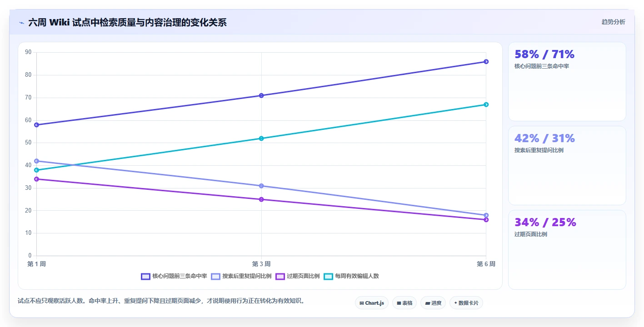This screenshot has width=644, height=327.
Task: Click 第 3 周 point on 命中率 line at 71
Action: click(261, 95)
